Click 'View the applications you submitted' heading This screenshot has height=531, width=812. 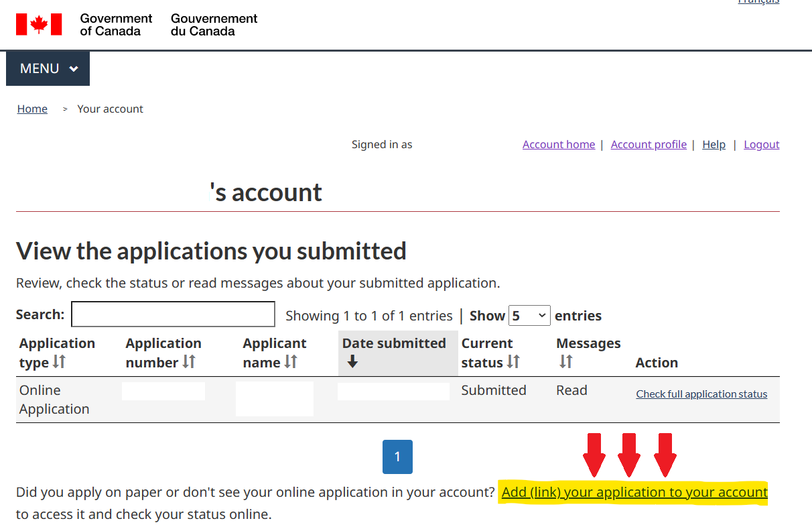click(211, 251)
